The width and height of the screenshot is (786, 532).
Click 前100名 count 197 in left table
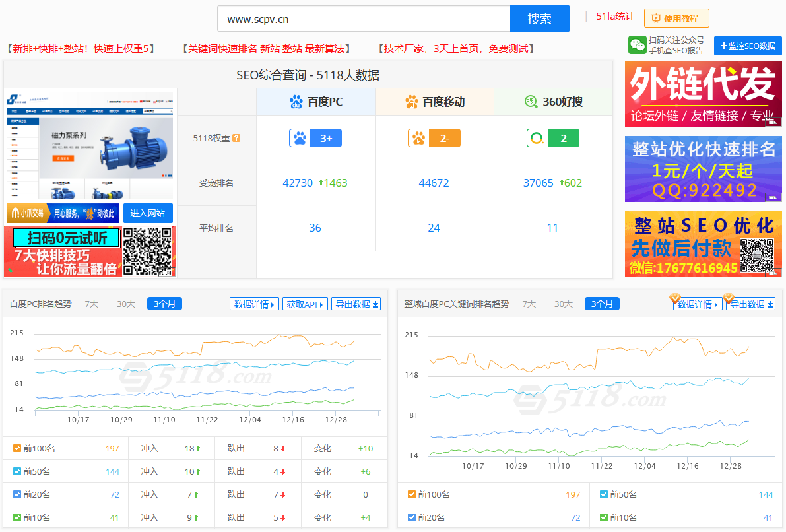tap(112, 448)
